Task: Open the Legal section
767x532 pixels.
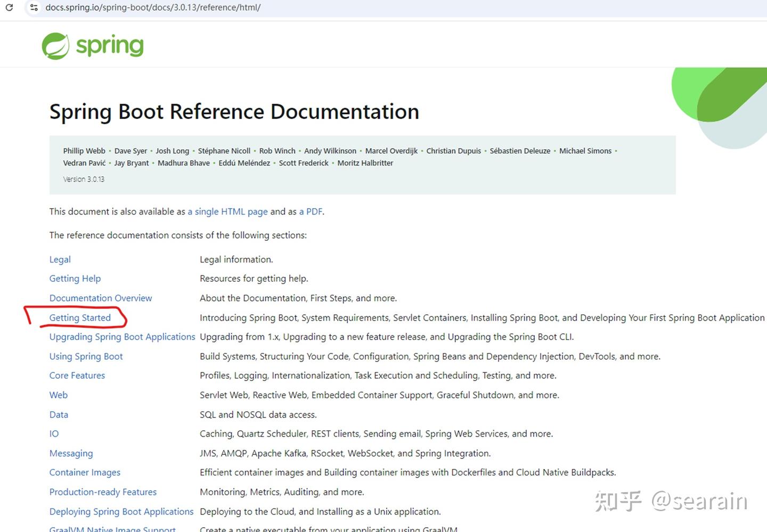Action: [x=60, y=259]
